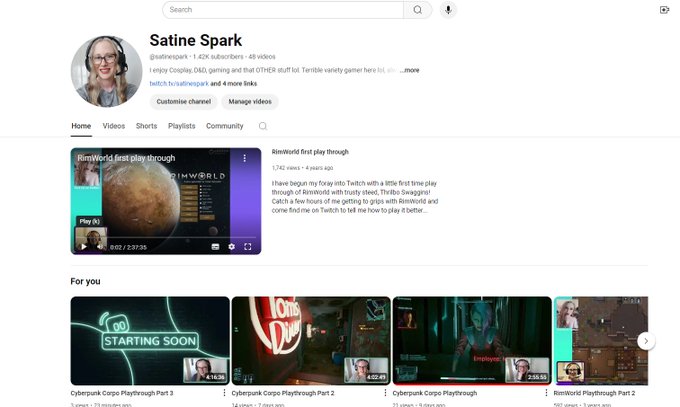Click the Satine Spark channel name
Image resolution: width=680 pixels, height=407 pixels.
pos(196,40)
